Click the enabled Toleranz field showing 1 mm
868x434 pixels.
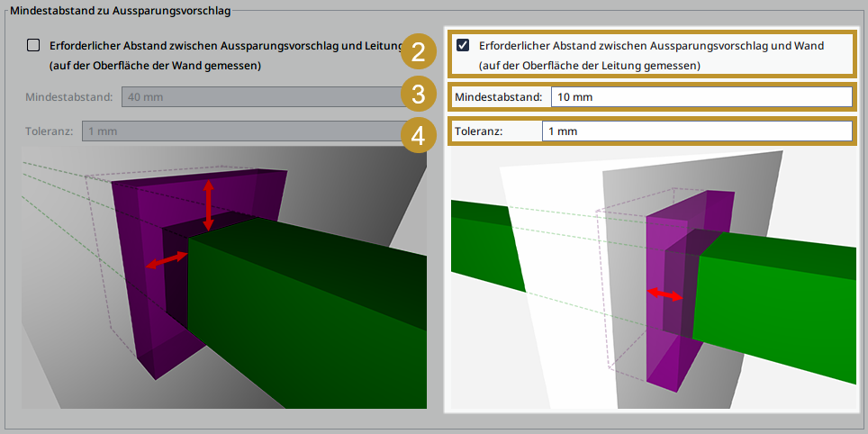[697, 131]
